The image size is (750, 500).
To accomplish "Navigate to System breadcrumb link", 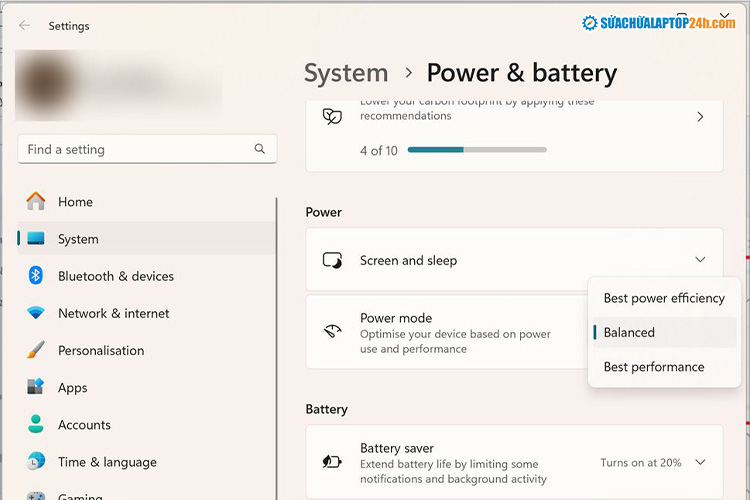I will pyautogui.click(x=346, y=73).
